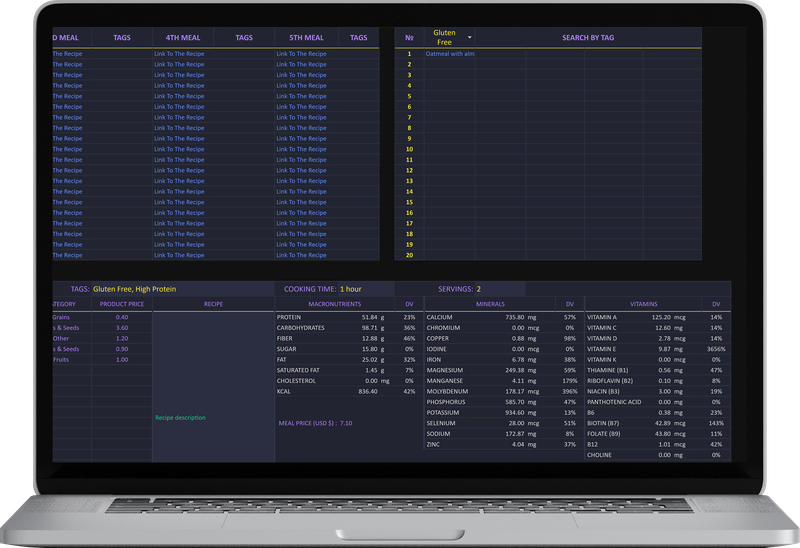
Task: Select result row number 20
Action: click(409, 255)
